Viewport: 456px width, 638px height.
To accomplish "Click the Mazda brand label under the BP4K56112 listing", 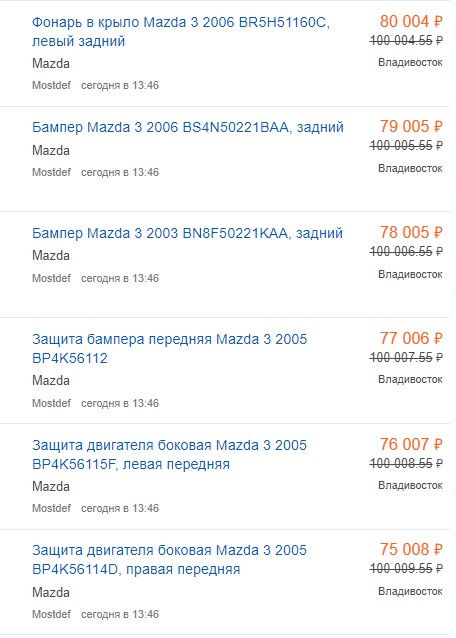I will pos(51,380).
